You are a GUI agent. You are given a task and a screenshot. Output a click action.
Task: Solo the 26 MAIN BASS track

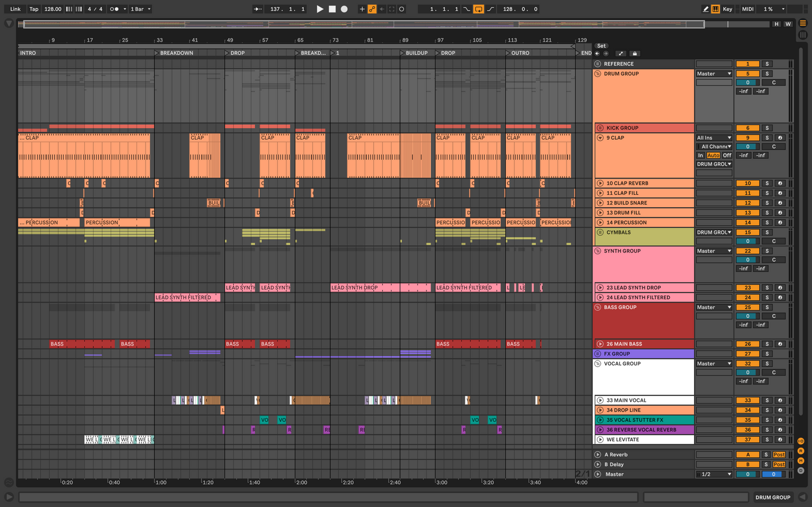coord(767,344)
